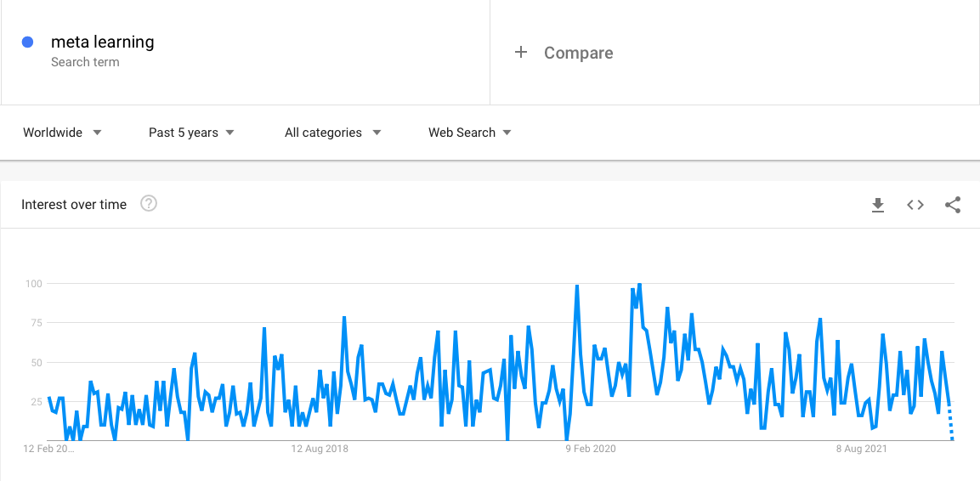The image size is (980, 481).
Task: Share the interest over time chart
Action: click(953, 205)
